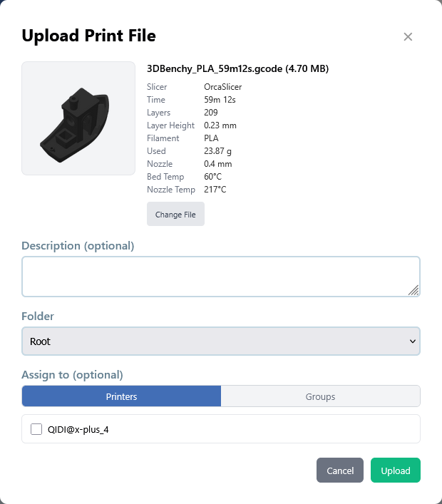Click the Folder dropdown chevron arrow

tap(412, 341)
